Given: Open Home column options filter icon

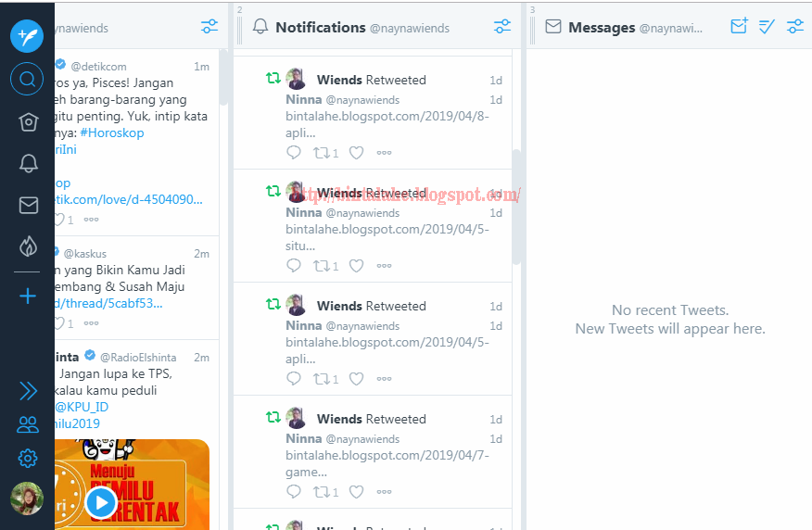Looking at the screenshot, I should tap(209, 26).
